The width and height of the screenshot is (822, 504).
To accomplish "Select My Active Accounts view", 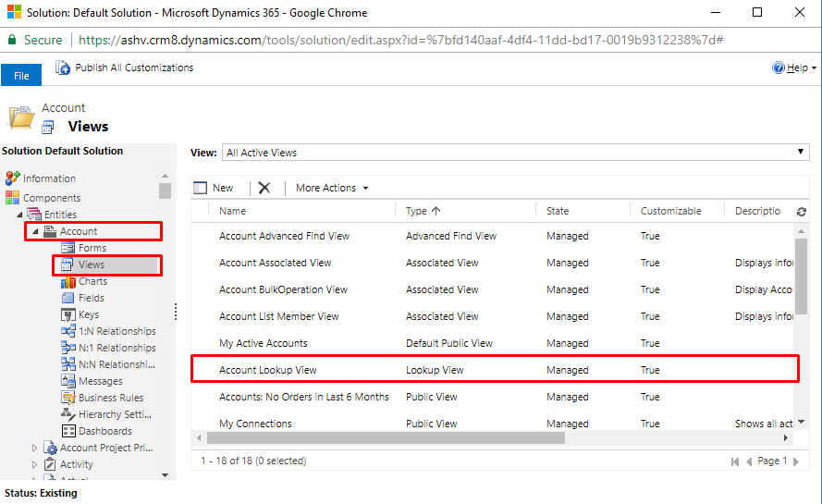I will click(264, 343).
